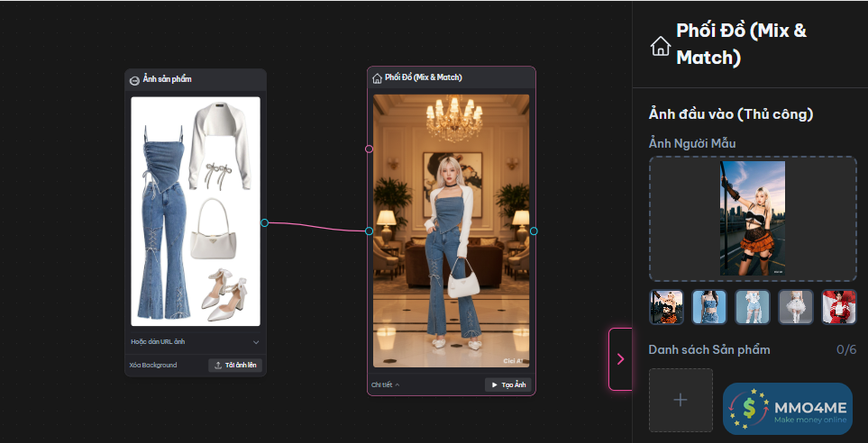868x443 pixels.
Task: Click Ảnh sản phẩm node title text
Action: (x=167, y=79)
